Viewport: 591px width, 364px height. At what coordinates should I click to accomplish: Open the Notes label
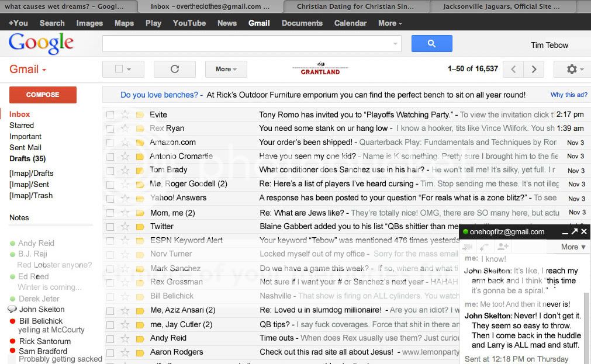[19, 217]
